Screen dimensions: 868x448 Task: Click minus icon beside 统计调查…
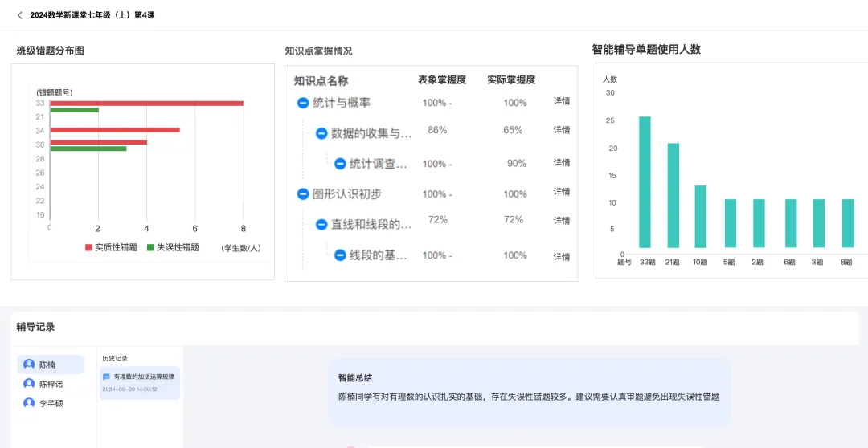tap(340, 164)
